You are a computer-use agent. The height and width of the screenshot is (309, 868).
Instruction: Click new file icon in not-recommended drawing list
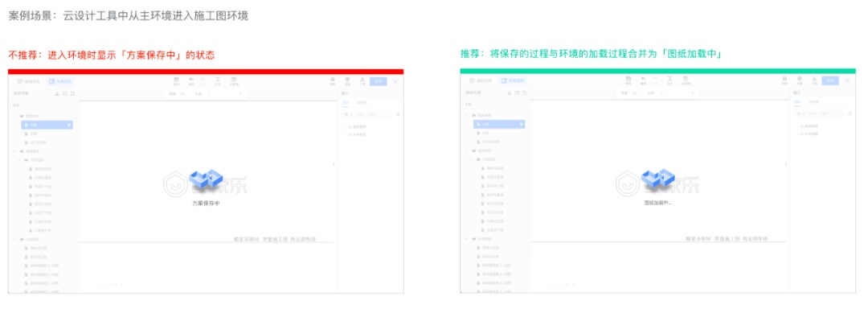point(72,93)
